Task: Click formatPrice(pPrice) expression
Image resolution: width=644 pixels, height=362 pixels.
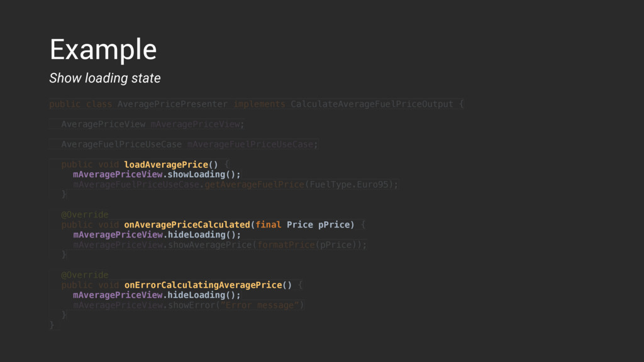Action: 307,245
